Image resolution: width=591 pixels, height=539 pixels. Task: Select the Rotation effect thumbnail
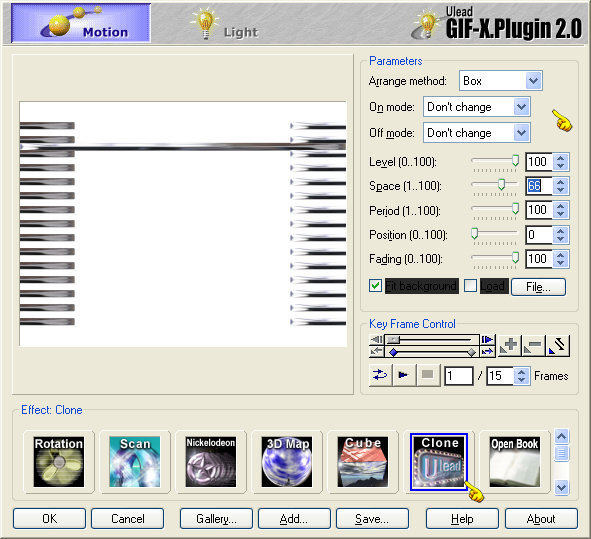pos(59,462)
